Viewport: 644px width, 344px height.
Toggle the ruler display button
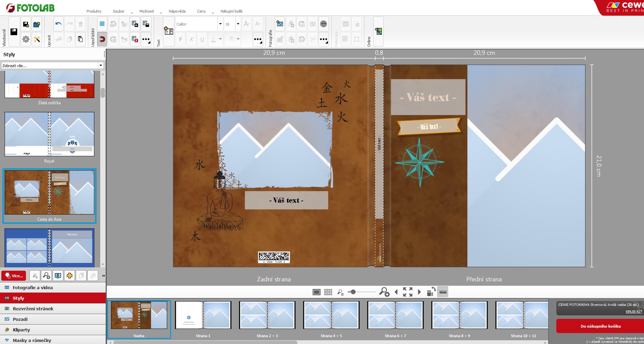click(443, 292)
